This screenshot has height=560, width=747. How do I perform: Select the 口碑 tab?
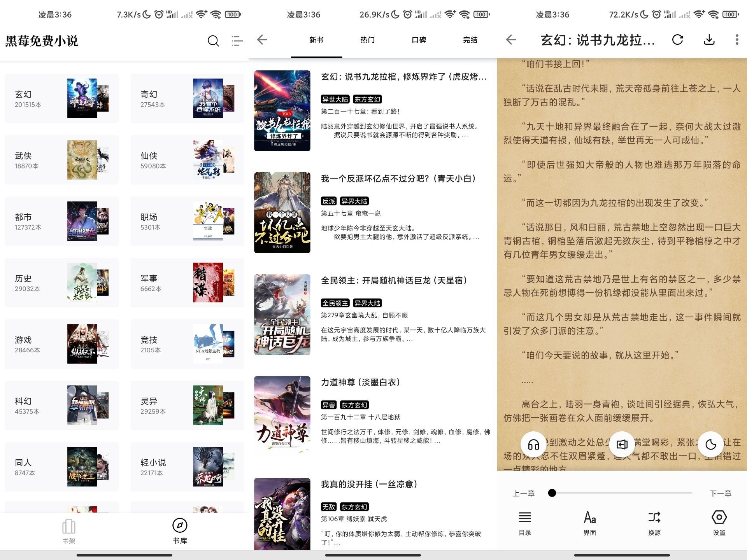pyautogui.click(x=419, y=40)
